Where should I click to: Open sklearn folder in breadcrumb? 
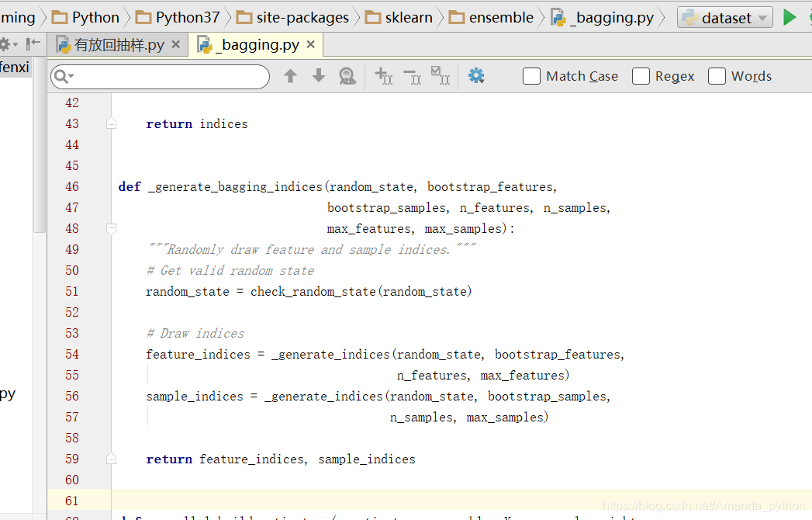[x=398, y=18]
